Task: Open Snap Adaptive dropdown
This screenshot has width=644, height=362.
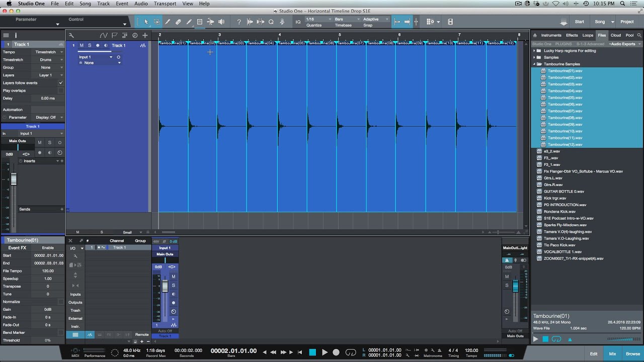Action: [375, 19]
